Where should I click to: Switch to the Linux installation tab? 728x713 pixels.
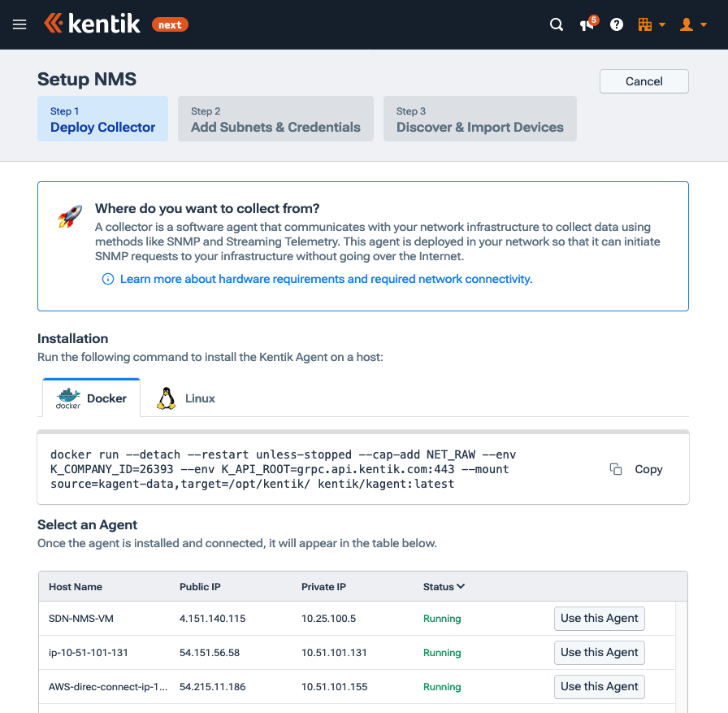[189, 398]
